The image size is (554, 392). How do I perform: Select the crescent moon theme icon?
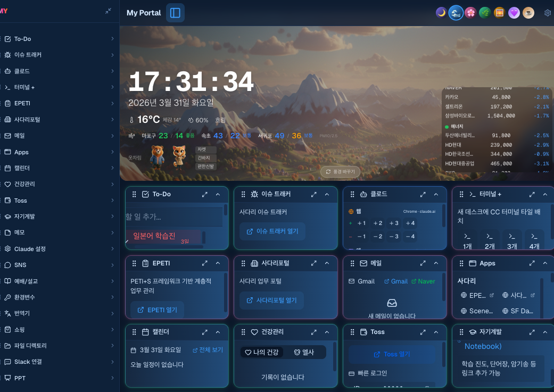[x=441, y=13]
